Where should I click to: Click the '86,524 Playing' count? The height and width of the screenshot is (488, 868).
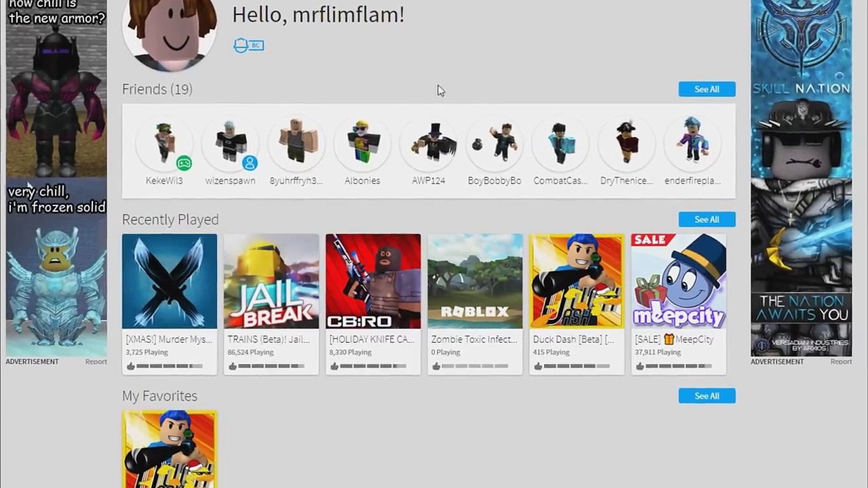point(250,352)
